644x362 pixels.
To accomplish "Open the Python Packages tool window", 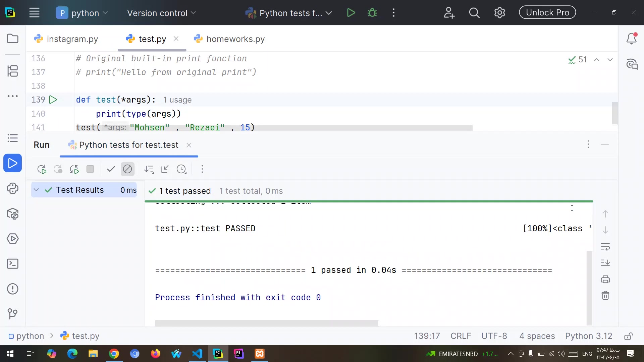I will (x=12, y=214).
